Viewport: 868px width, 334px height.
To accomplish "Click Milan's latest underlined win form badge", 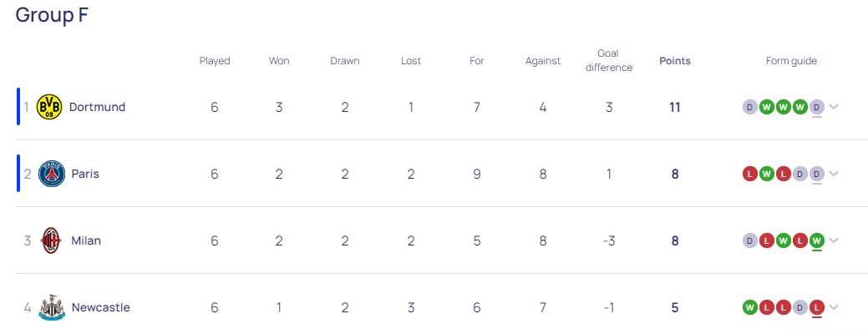I will [816, 240].
